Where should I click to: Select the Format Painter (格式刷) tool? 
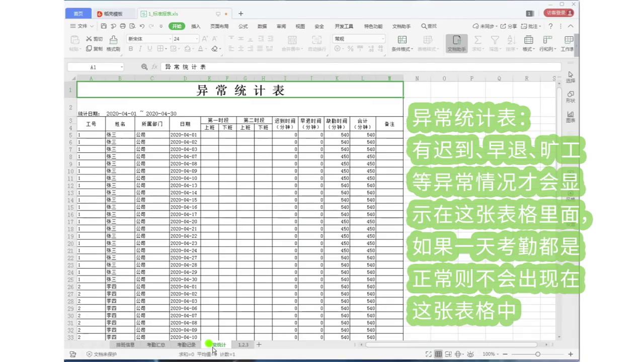point(113,43)
